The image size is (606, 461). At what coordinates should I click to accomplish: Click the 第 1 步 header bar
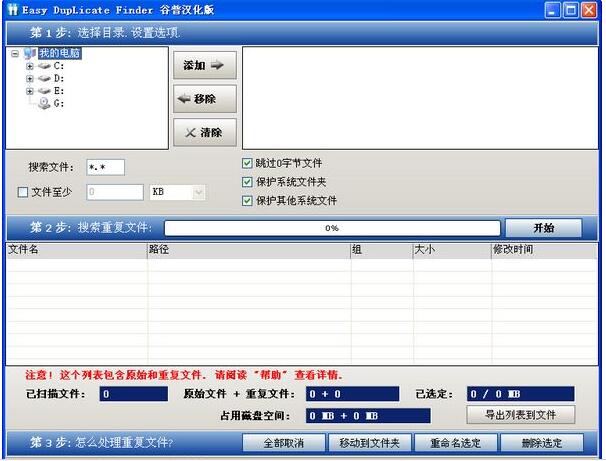303,33
